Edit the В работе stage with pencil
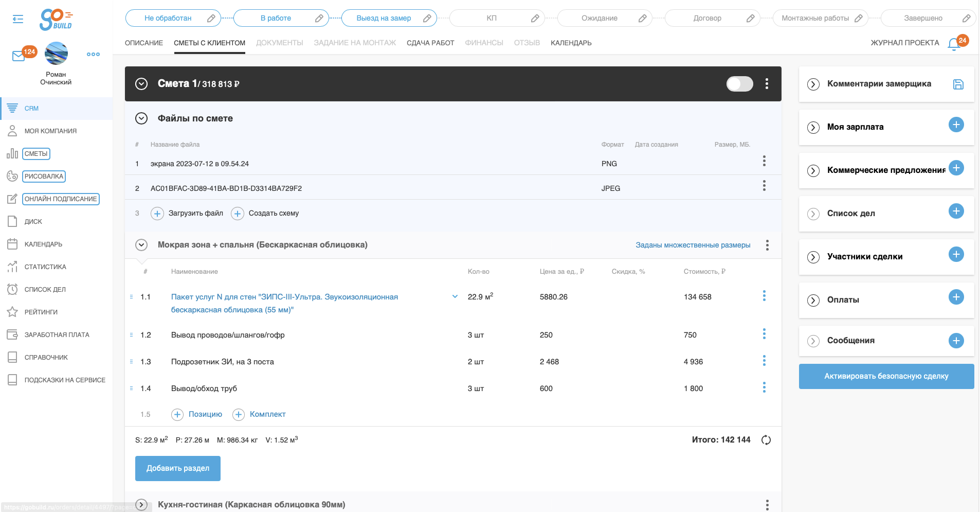The width and height of the screenshot is (980, 512). tap(319, 19)
